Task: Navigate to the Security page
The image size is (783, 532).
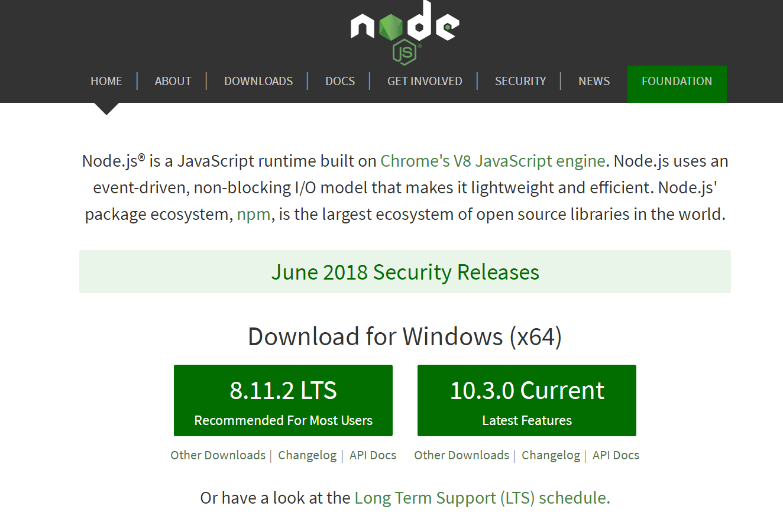Action: (520, 81)
